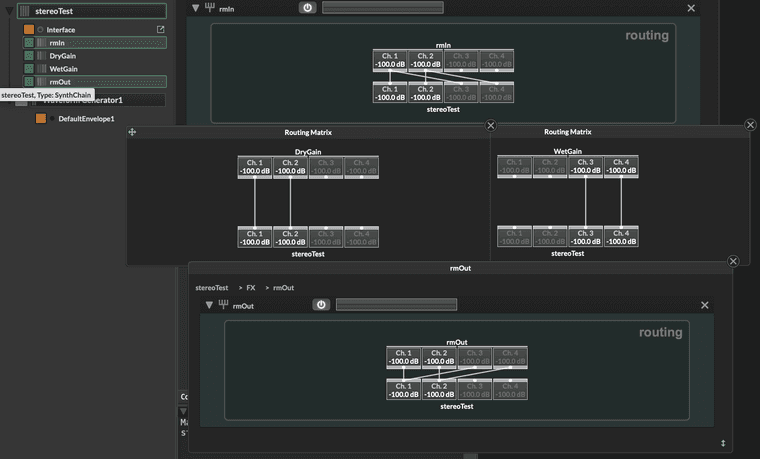Screen dimensions: 760x459
Task: Click rmOut destination Ch. 1 box
Action: (x=403, y=390)
